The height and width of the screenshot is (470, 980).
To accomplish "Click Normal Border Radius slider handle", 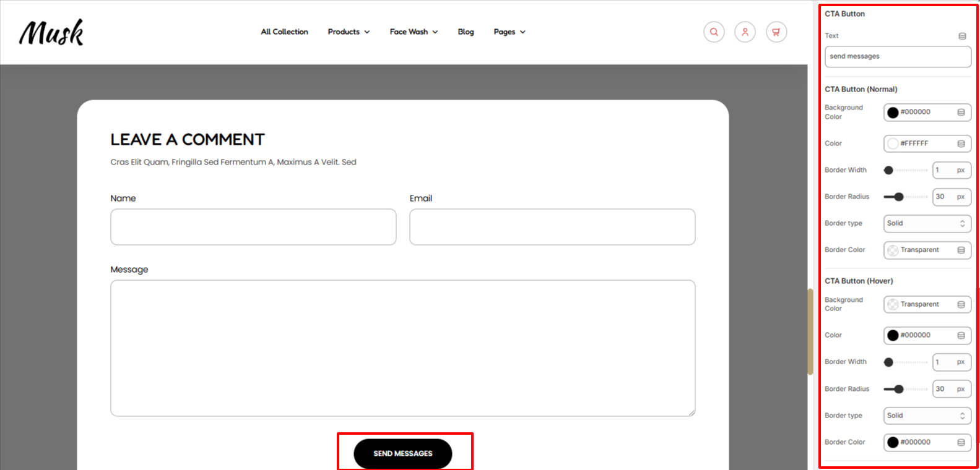I will point(899,197).
